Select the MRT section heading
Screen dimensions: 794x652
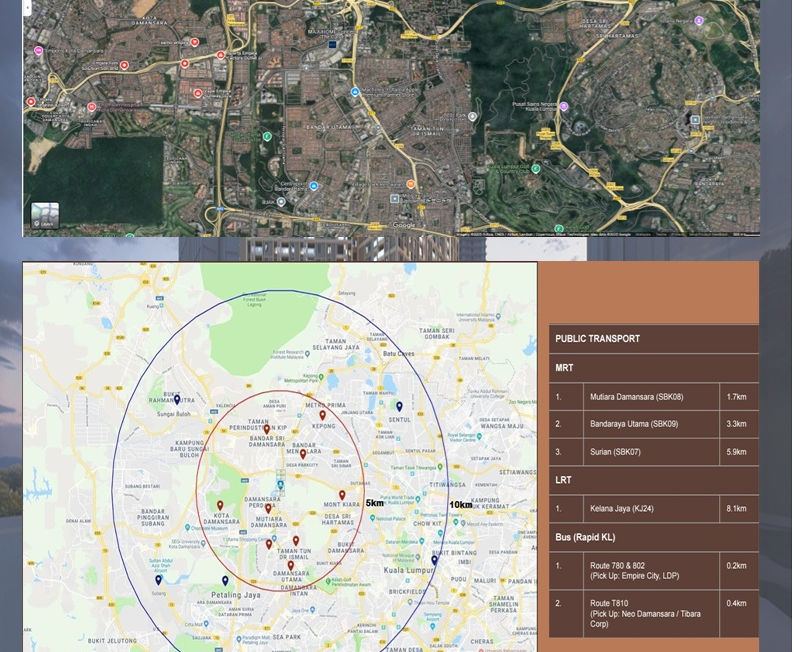(x=654, y=368)
